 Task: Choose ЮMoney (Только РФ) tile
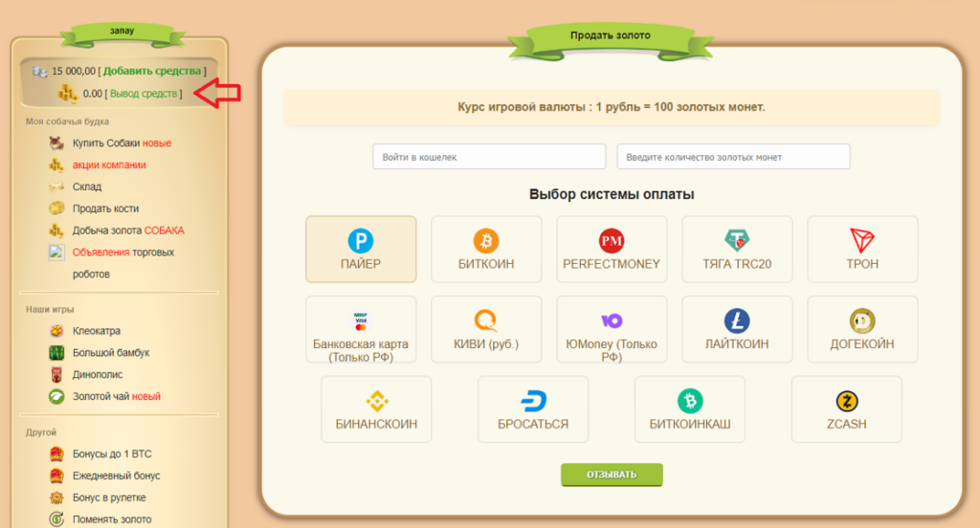coord(612,329)
